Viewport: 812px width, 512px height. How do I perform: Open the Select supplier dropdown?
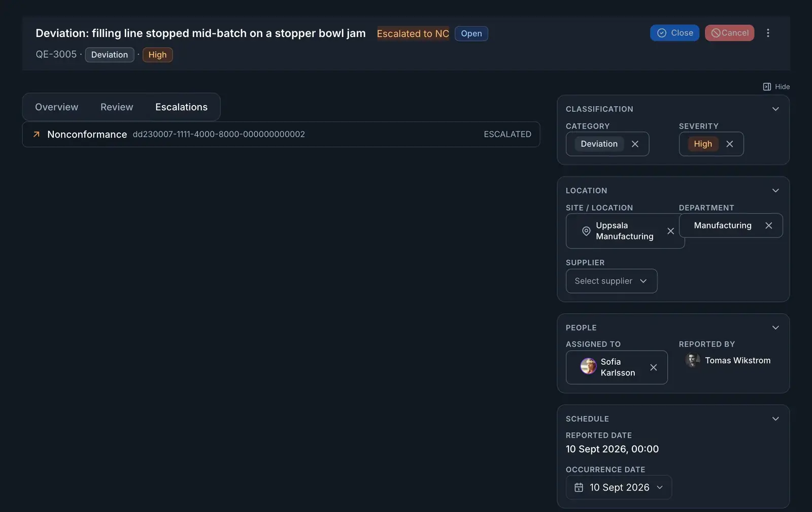coord(612,281)
